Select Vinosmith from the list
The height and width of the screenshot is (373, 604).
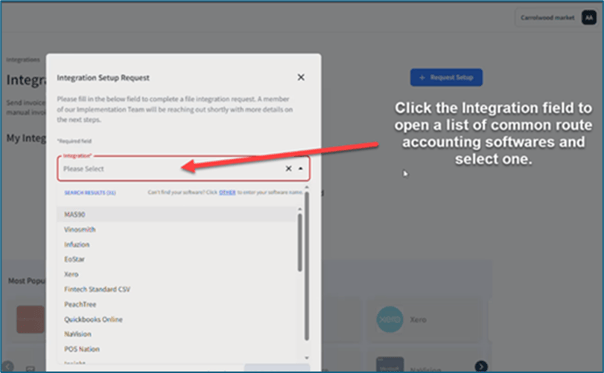pos(177,230)
